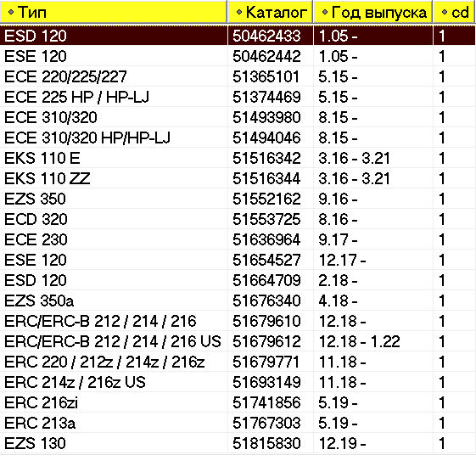Select ERC/ERC-B 212 / 214 / 216 US row
The image size is (476, 455).
pos(238,341)
